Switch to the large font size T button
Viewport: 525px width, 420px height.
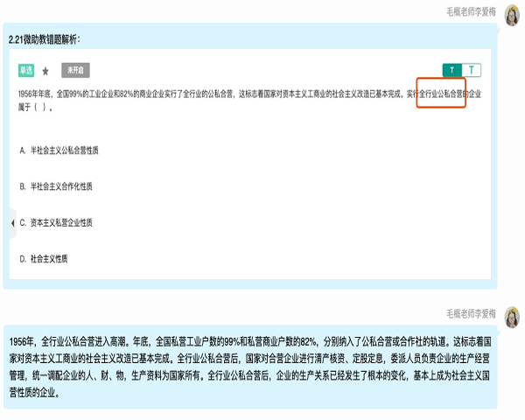tap(472, 70)
